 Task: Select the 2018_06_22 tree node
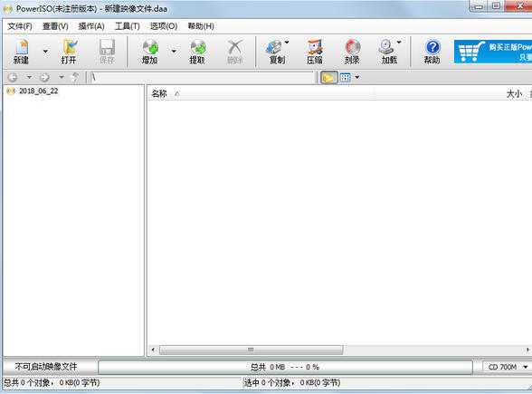click(38, 91)
